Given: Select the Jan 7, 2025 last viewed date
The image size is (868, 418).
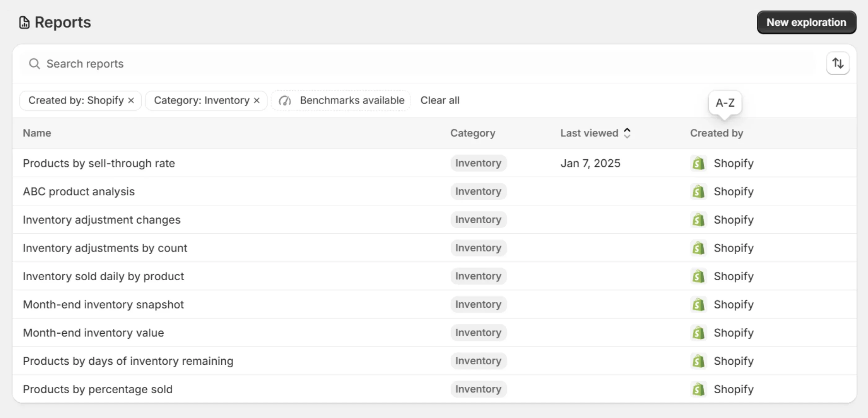Looking at the screenshot, I should 590,163.
